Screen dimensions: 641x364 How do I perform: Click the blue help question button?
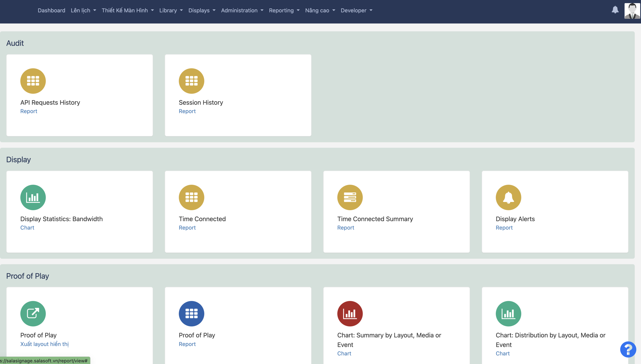[628, 349]
